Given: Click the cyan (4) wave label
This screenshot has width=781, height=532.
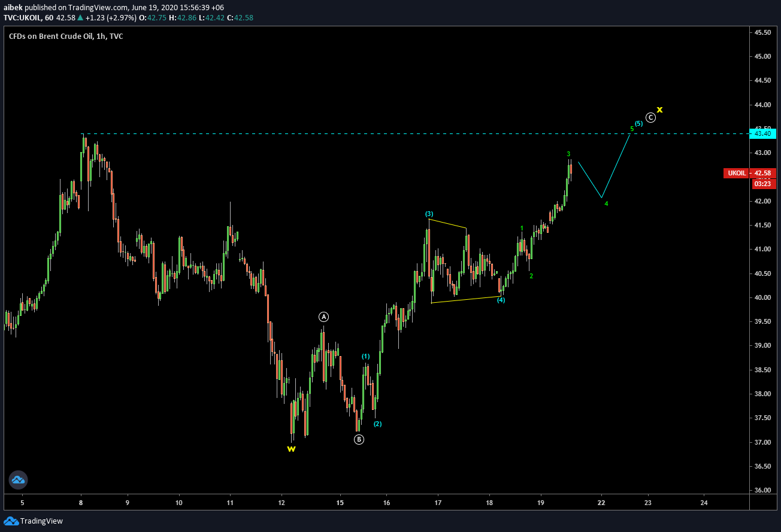Looking at the screenshot, I should 501,300.
